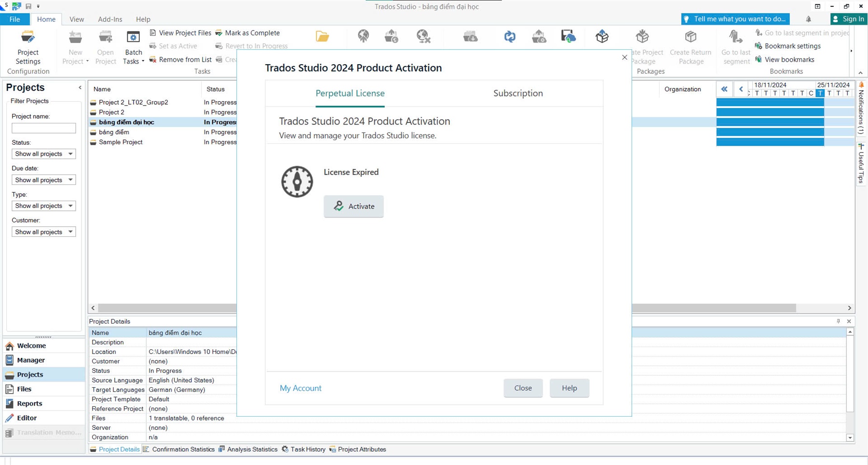Click Mark as Complete
This screenshot has width=868, height=465.
247,33
